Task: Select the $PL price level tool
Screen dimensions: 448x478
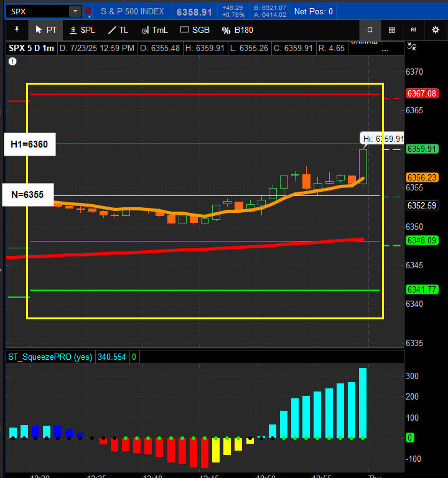Action: tap(82, 30)
